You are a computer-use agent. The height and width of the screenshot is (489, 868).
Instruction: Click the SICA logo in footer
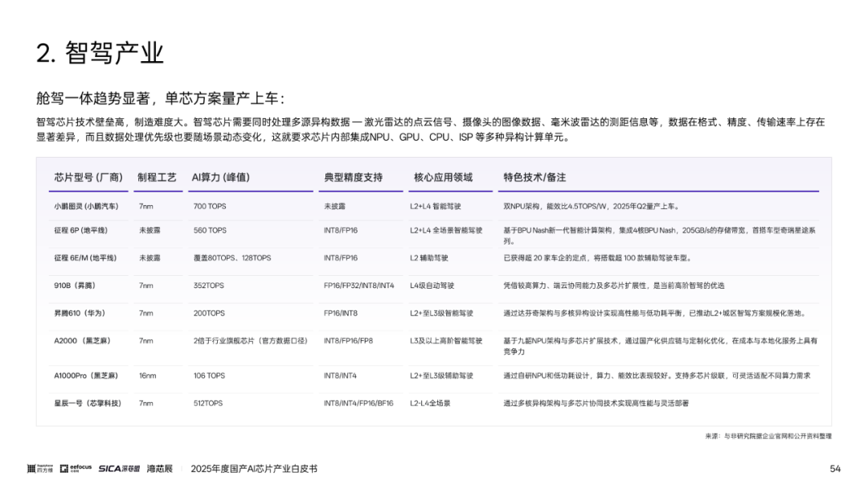(119, 469)
